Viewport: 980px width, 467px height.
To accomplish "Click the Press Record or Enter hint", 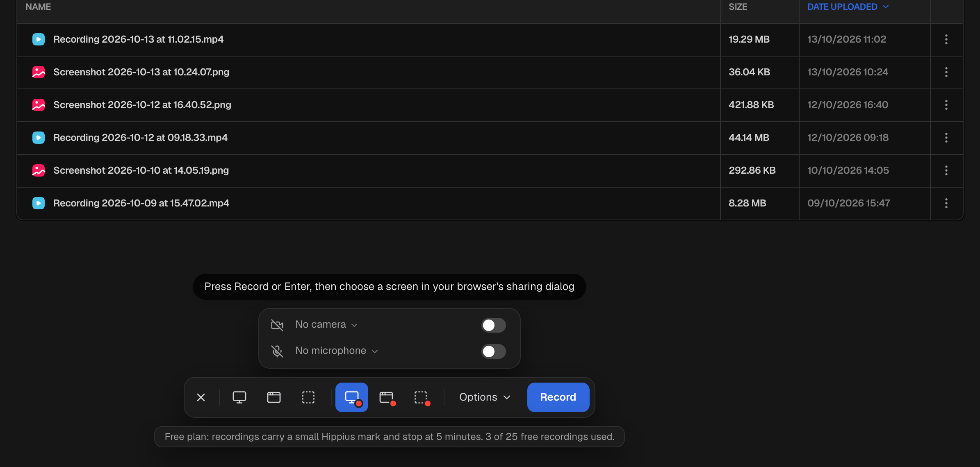I will (390, 287).
